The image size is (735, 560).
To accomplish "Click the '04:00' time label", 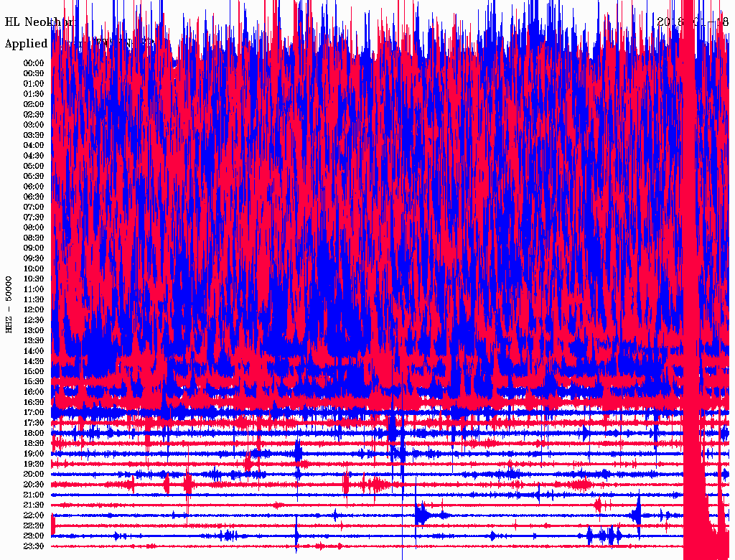I will click(x=34, y=146).
